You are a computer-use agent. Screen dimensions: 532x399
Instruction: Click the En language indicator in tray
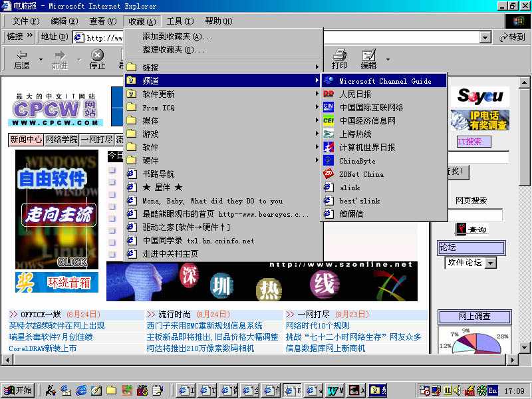tap(492, 390)
